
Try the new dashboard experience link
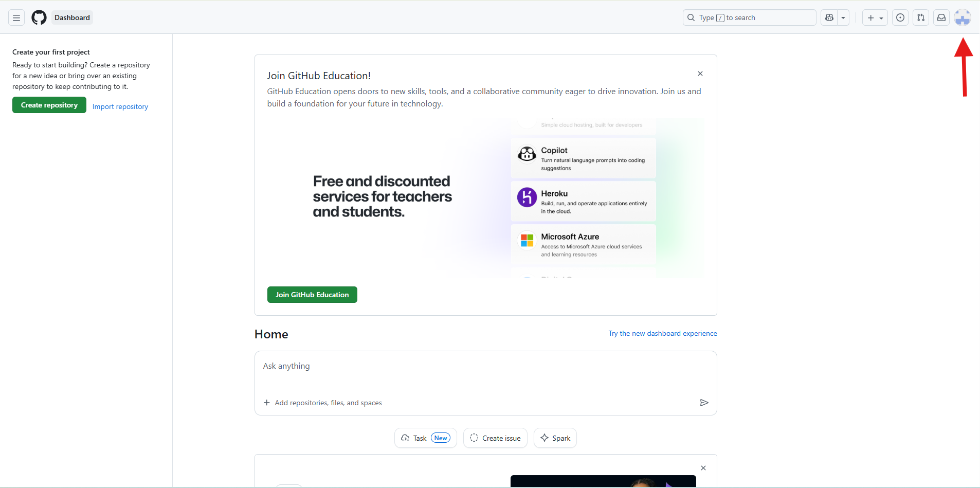(662, 333)
